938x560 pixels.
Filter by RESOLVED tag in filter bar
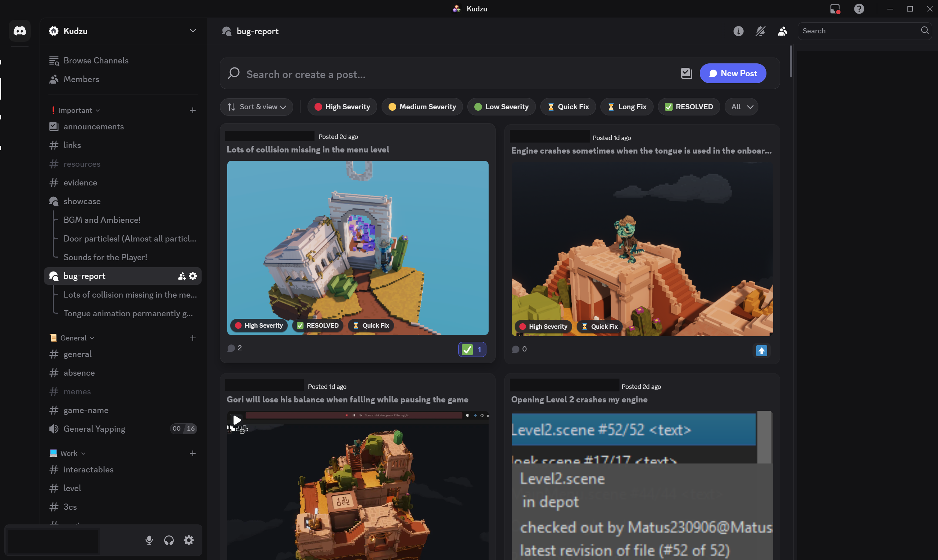click(x=689, y=107)
